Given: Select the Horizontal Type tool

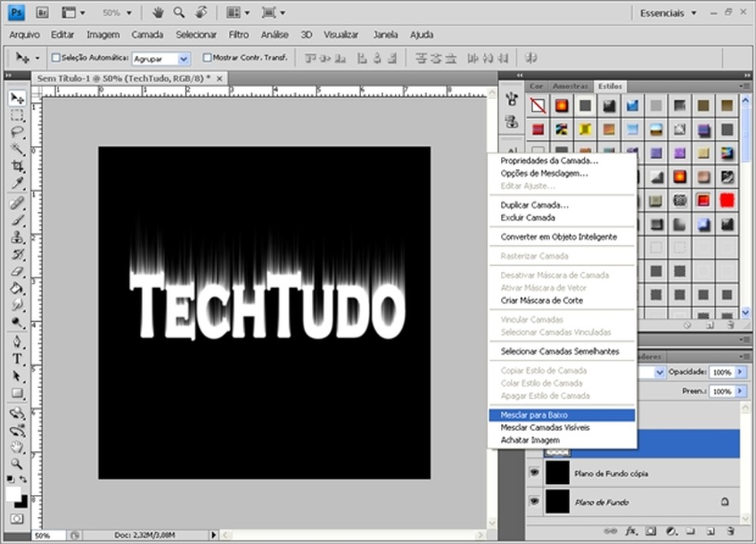Looking at the screenshot, I should click(x=17, y=360).
